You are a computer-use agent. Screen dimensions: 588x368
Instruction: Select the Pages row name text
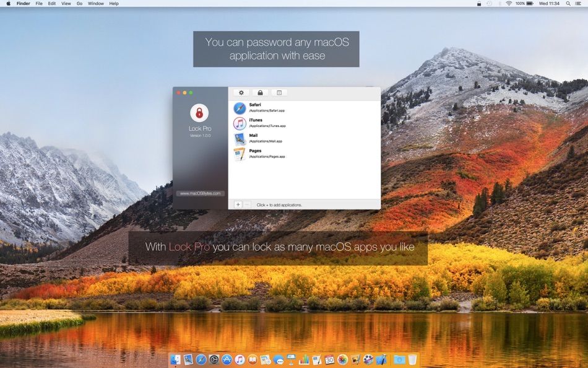pyautogui.click(x=256, y=151)
